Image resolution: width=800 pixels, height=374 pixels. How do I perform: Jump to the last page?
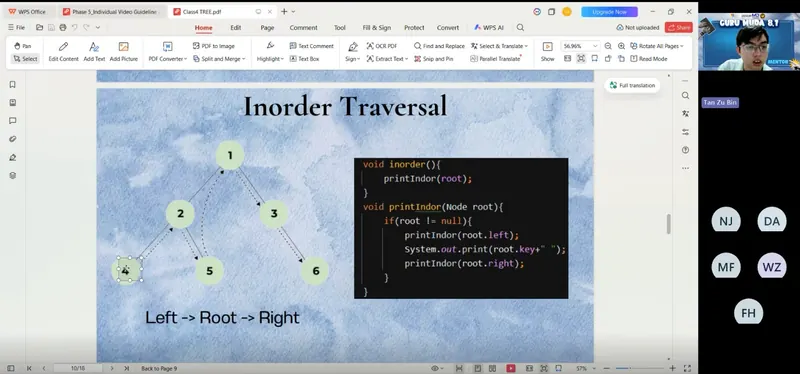coord(127,368)
